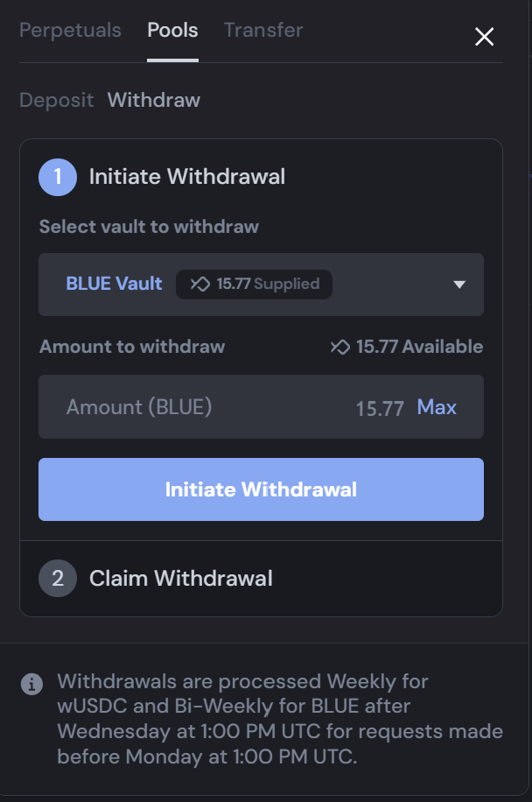Screen dimensions: 532x802
Task: Click the 15.77 Available balance text
Action: pos(419,348)
